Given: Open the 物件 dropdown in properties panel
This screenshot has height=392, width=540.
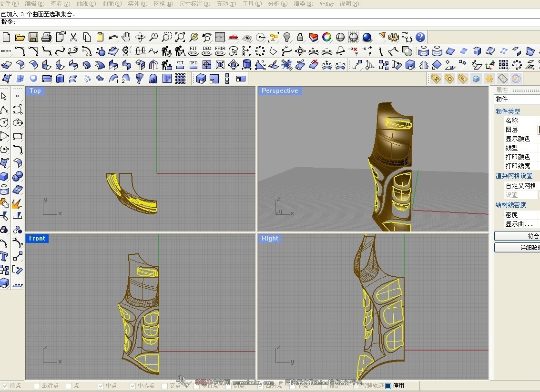Looking at the screenshot, I should coord(517,99).
